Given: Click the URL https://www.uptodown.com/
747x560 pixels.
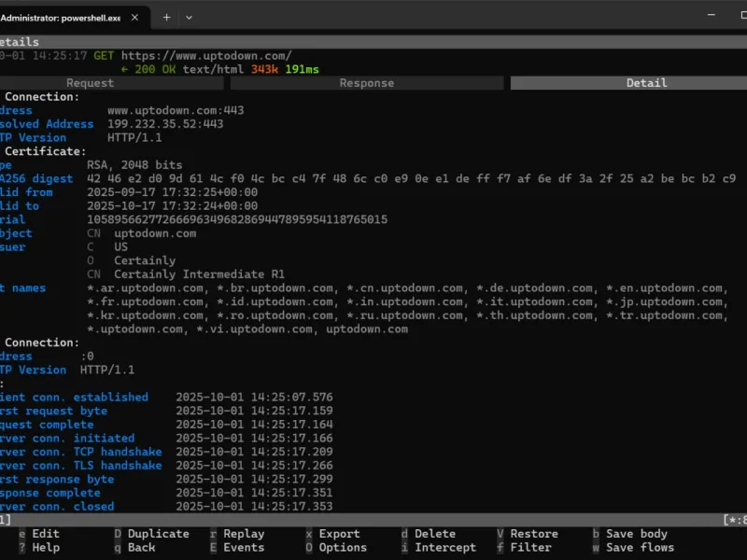Looking at the screenshot, I should click(x=206, y=56).
